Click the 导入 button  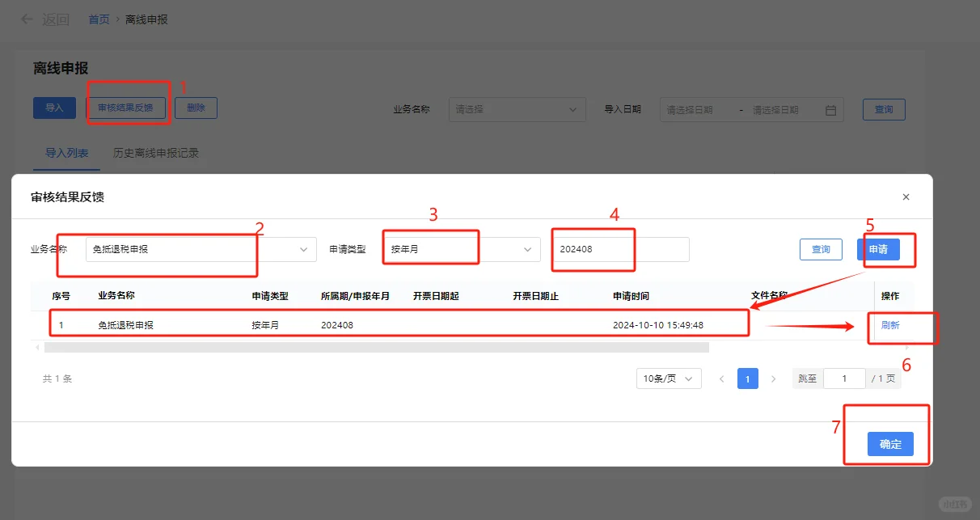pyautogui.click(x=53, y=107)
